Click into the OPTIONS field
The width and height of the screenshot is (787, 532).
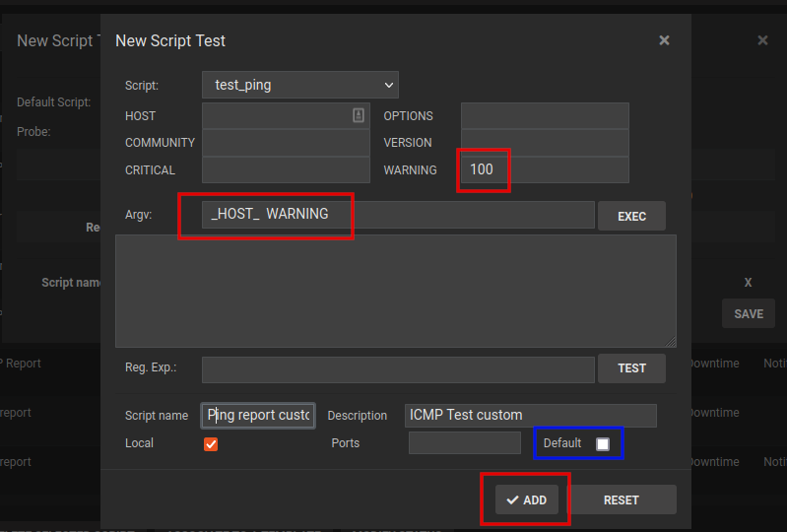pos(544,115)
